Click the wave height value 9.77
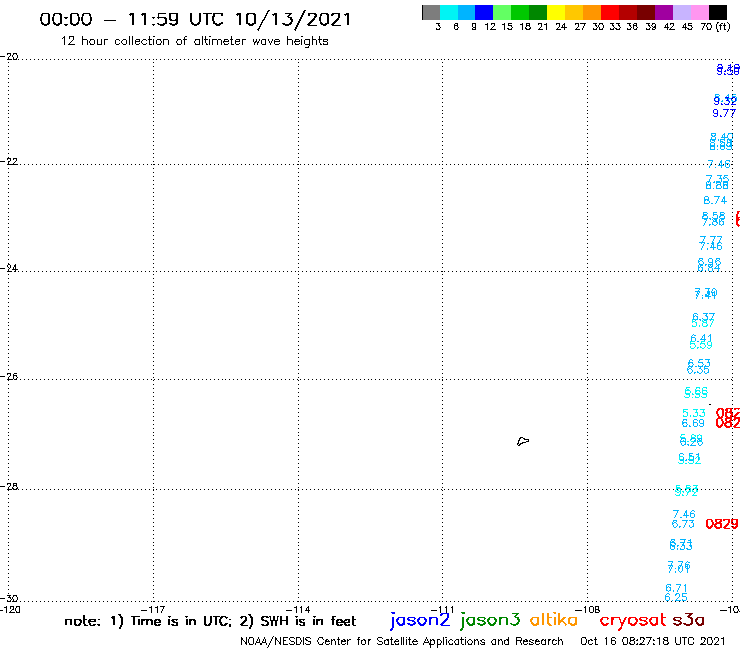The image size is (740, 650). (x=724, y=113)
